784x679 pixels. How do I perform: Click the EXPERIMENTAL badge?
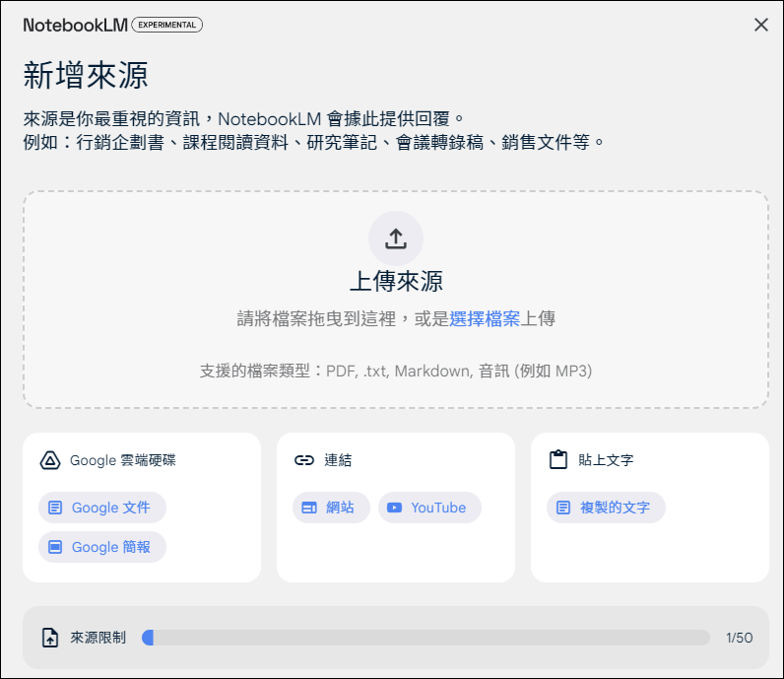167,25
